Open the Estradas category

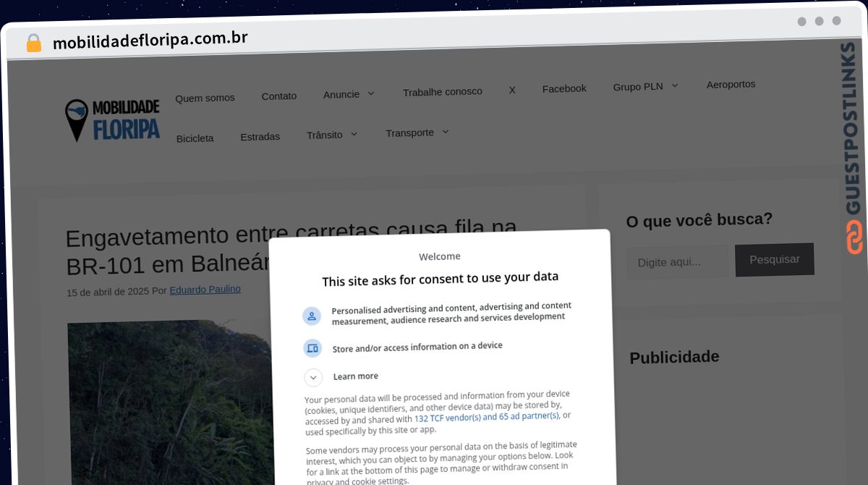pyautogui.click(x=260, y=136)
